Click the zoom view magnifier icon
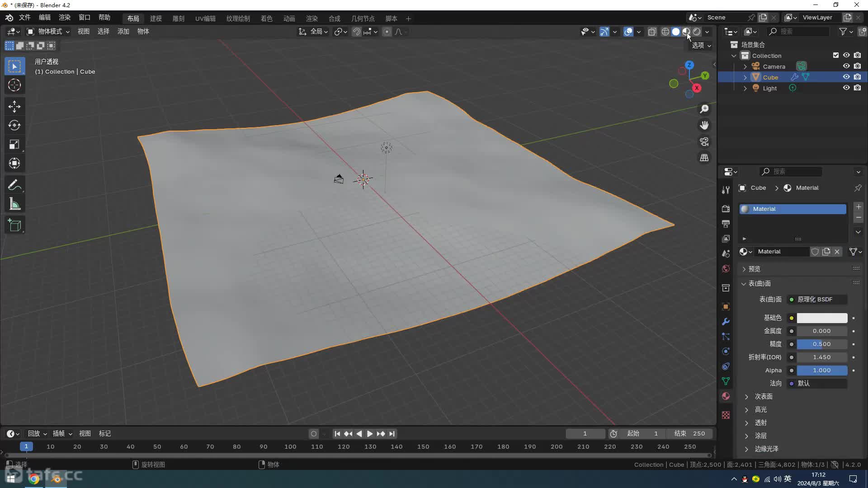This screenshot has width=868, height=488. pyautogui.click(x=704, y=109)
